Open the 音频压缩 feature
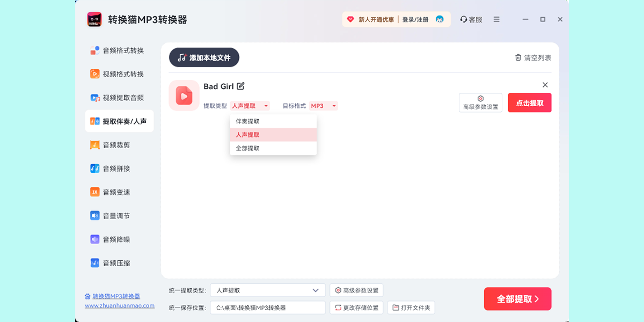 [118, 262]
